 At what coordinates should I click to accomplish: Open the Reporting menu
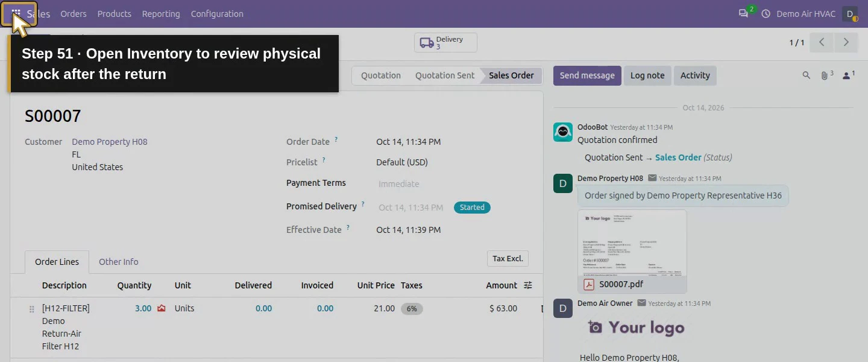(161, 14)
